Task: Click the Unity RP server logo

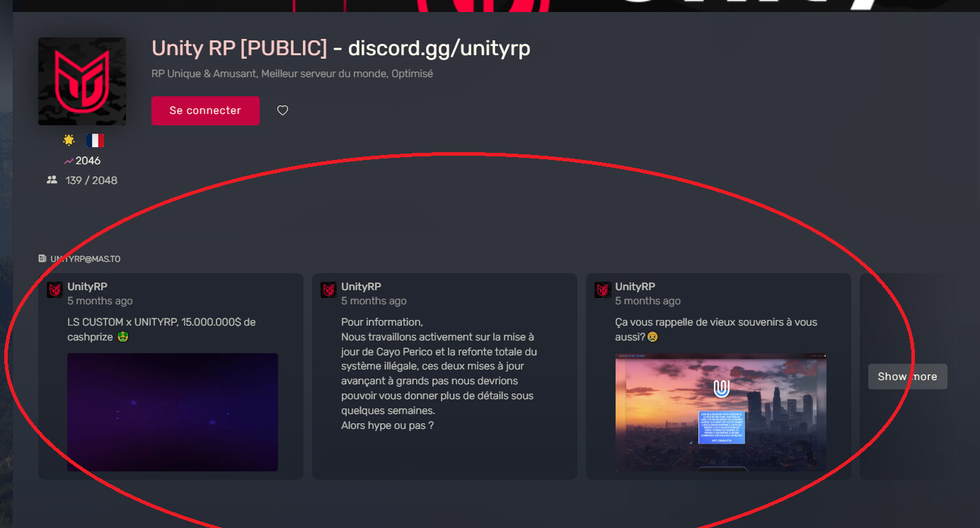Action: click(82, 81)
